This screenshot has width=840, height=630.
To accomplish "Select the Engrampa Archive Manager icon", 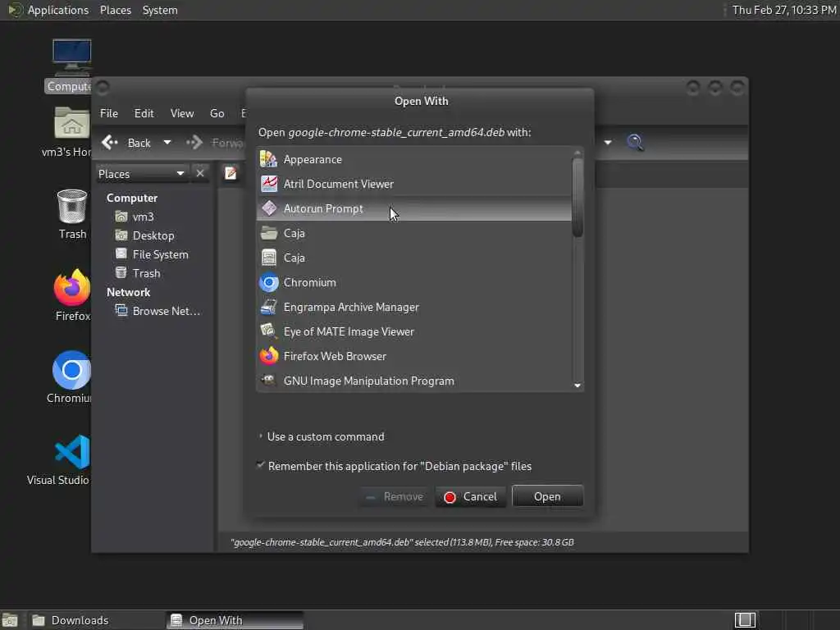I will (x=268, y=307).
